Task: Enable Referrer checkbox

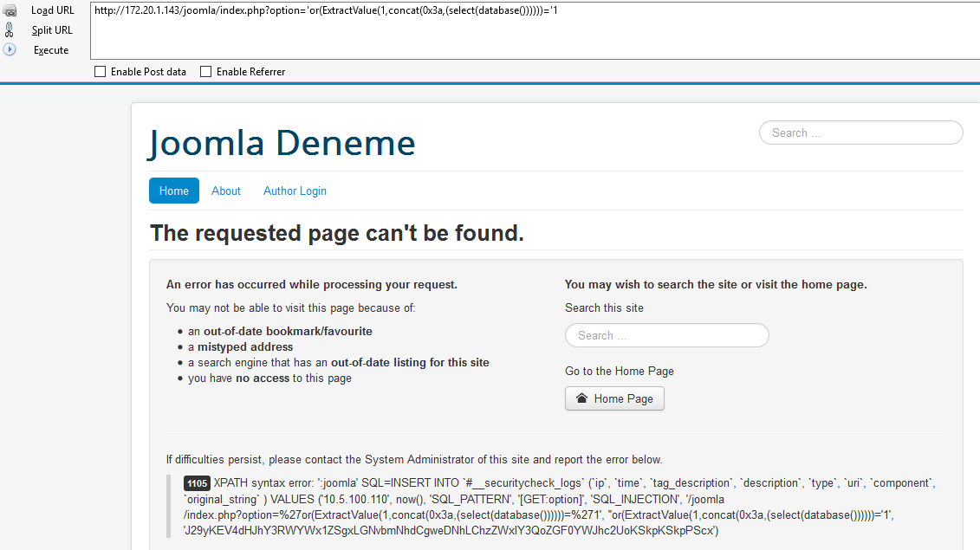Action: [205, 72]
